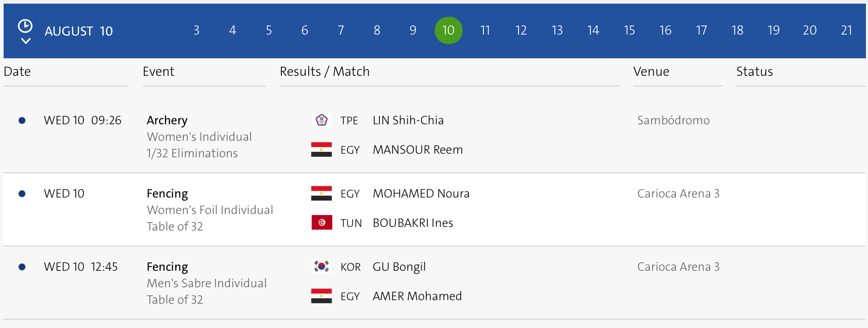
Task: Select day 9 in date bar
Action: [x=413, y=30]
